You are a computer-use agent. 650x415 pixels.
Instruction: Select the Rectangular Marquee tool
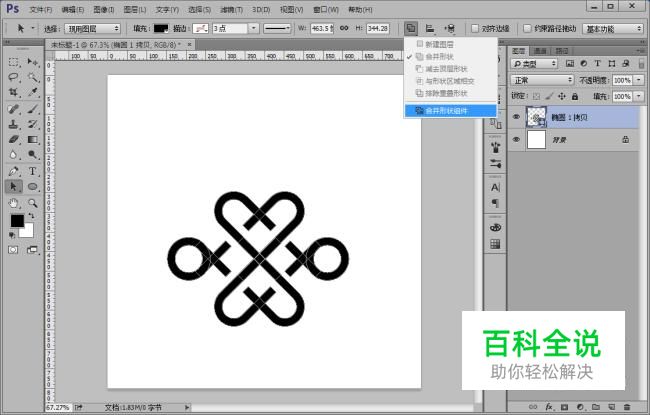[14, 62]
